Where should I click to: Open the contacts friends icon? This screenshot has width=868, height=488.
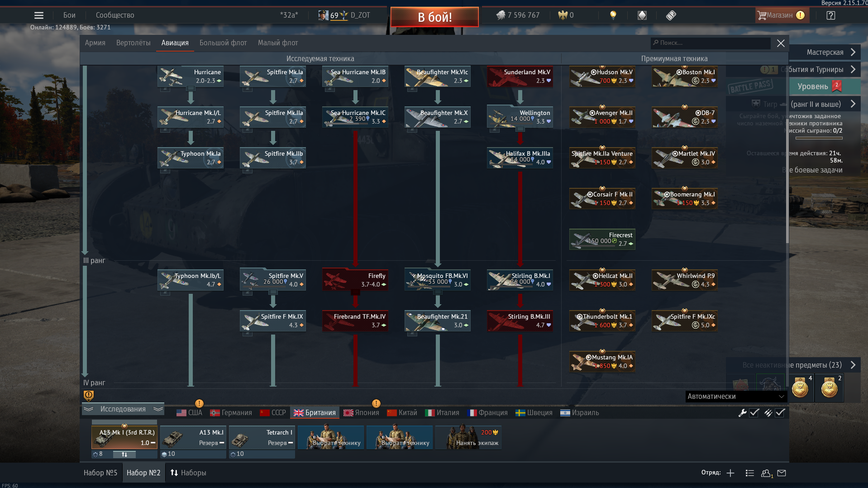766,473
